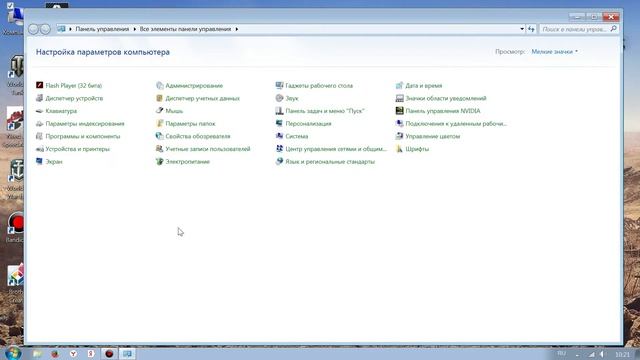
Task: Expand arrow after Все элементы панели управления
Action: [236, 29]
